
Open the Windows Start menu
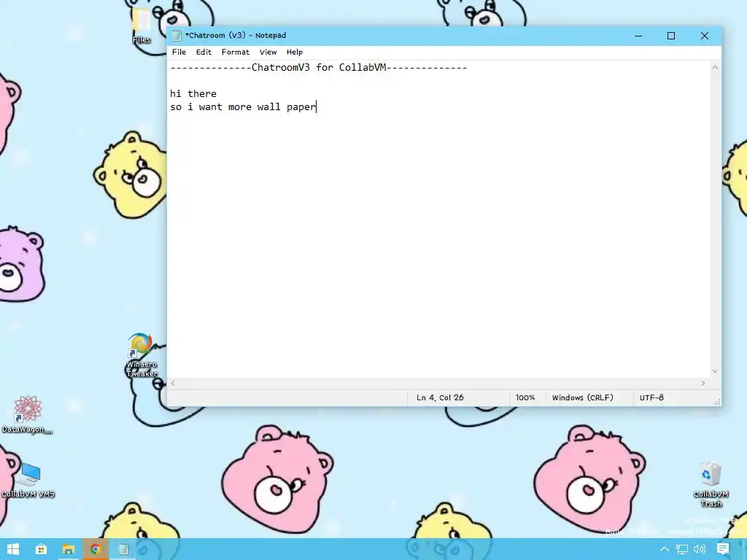[13, 549]
